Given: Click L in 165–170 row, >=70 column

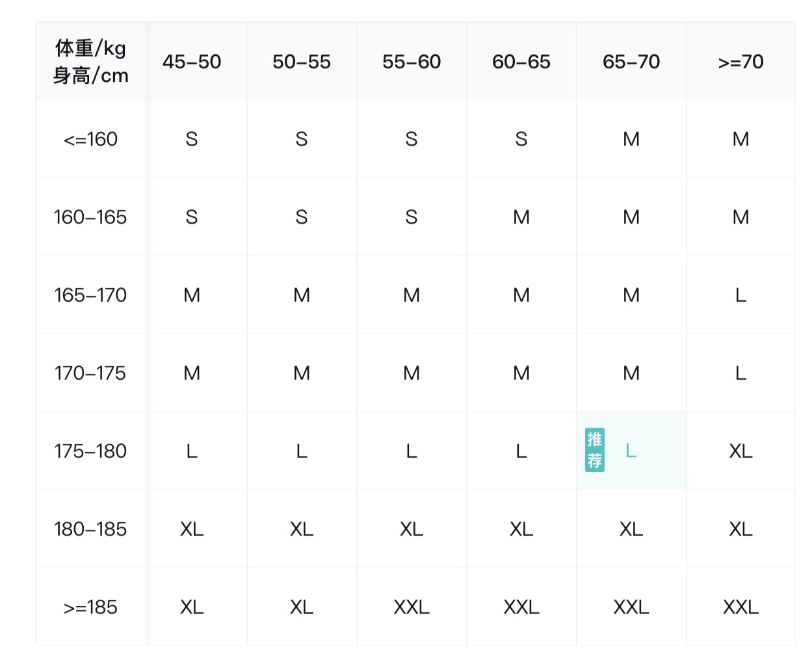Looking at the screenshot, I should pyautogui.click(x=741, y=295).
